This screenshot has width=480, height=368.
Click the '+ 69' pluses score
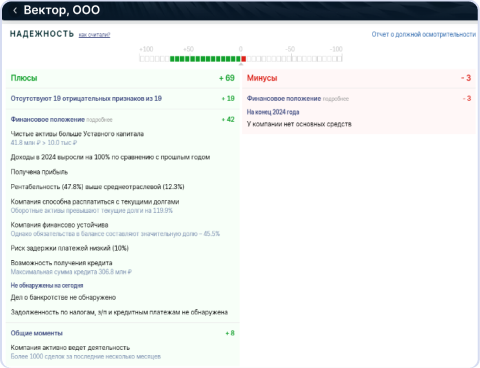tap(227, 78)
